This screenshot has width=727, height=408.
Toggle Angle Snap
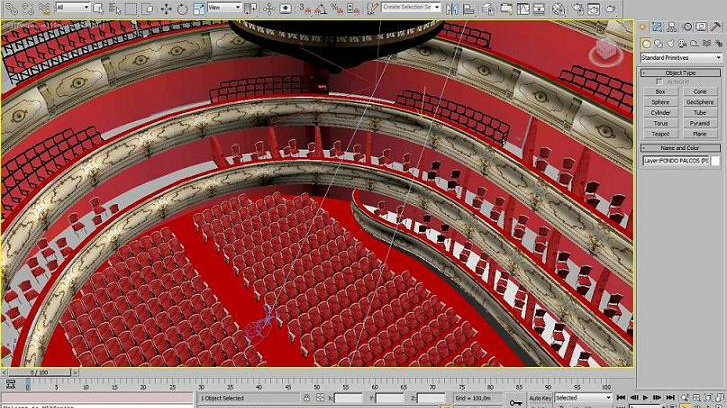[321, 8]
